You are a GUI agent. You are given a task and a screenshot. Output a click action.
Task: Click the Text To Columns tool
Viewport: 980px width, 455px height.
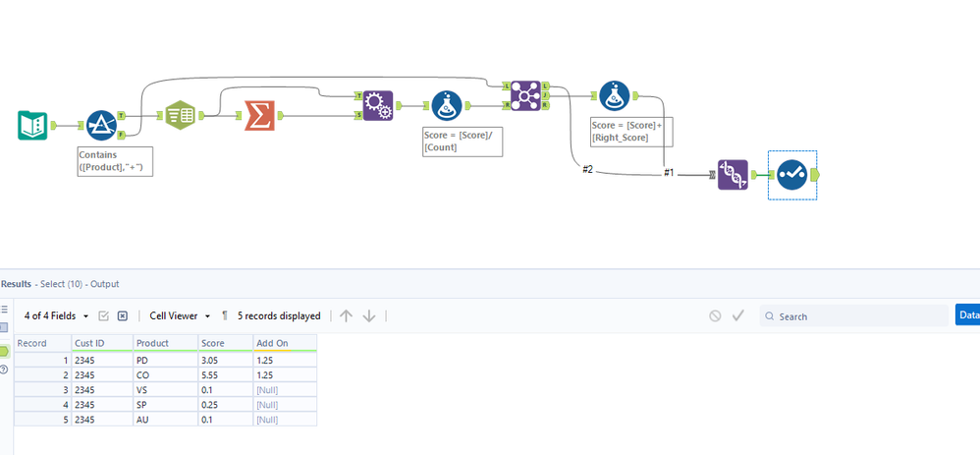tap(180, 115)
